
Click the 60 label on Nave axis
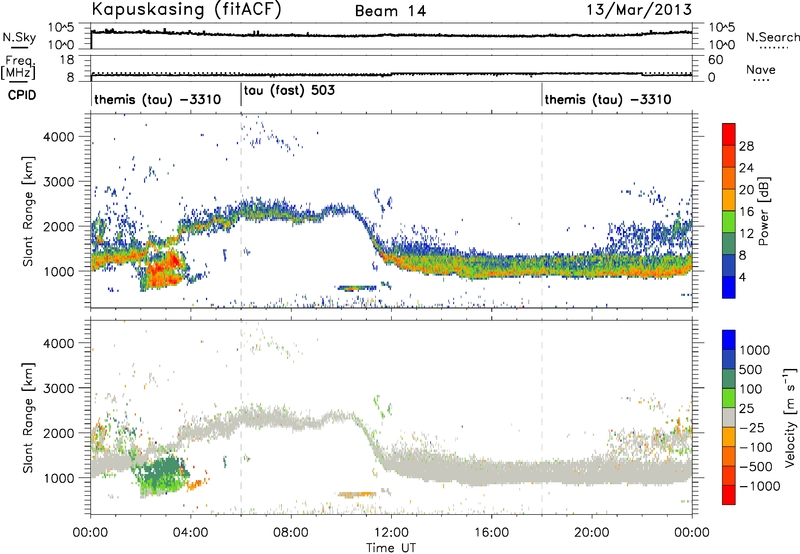pos(716,60)
